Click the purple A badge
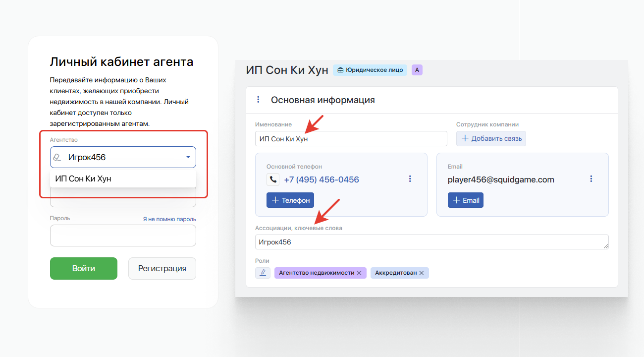The width and height of the screenshot is (644, 357). pos(417,70)
